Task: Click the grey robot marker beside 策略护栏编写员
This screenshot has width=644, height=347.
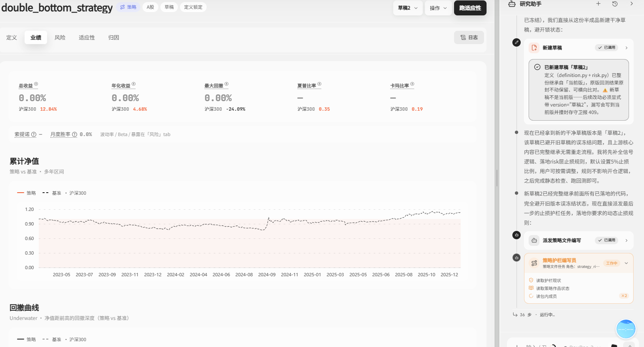Action: [517, 258]
